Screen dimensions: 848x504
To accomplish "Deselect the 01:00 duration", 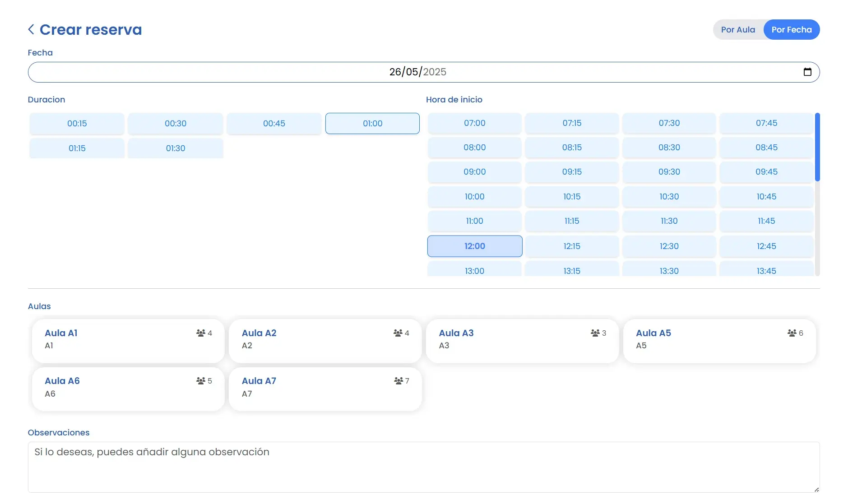I will tap(372, 123).
